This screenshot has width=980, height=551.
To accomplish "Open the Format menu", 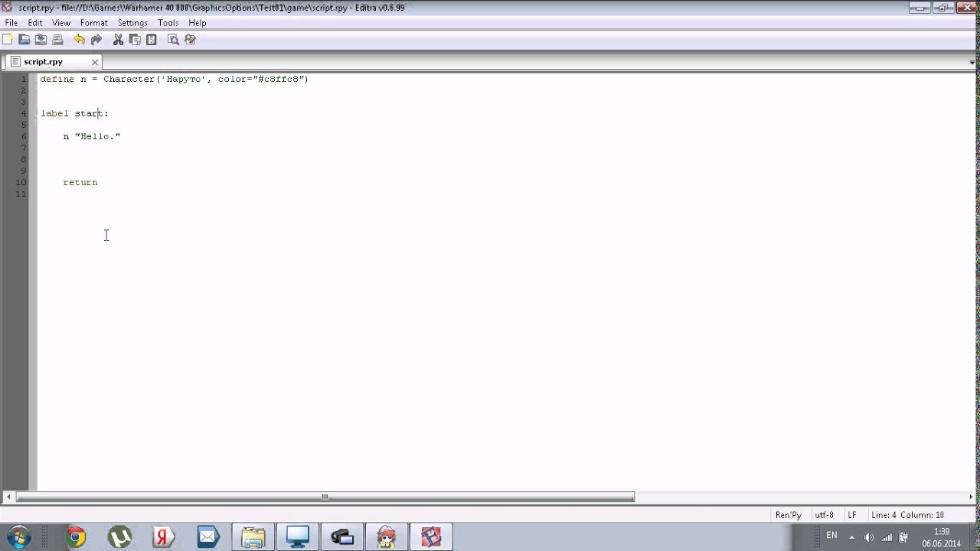I will pos(94,23).
